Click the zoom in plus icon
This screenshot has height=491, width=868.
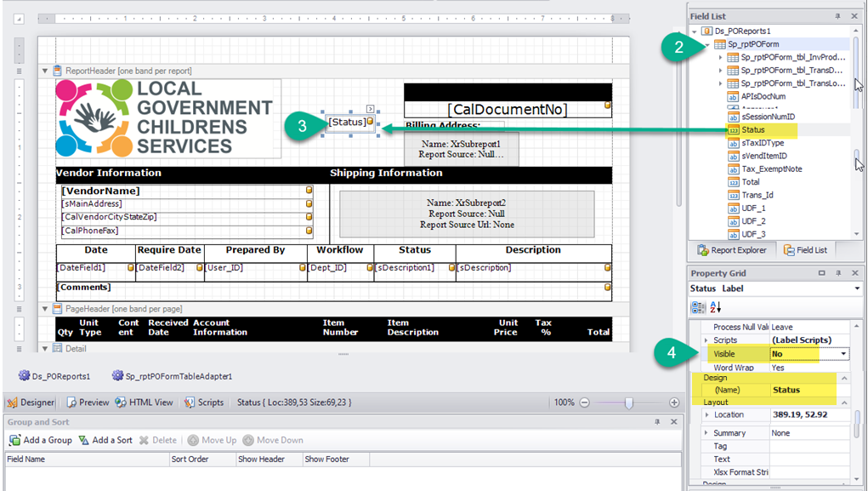pos(674,403)
